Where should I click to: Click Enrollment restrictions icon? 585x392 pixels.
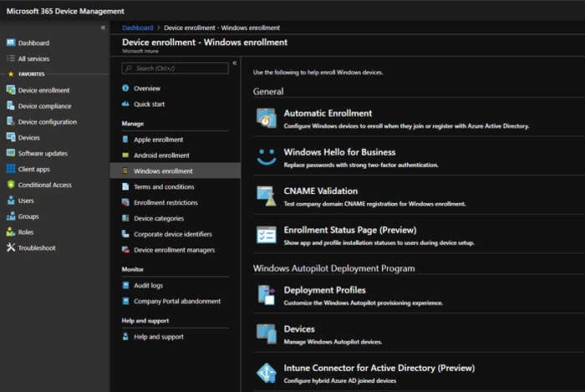pyautogui.click(x=125, y=202)
